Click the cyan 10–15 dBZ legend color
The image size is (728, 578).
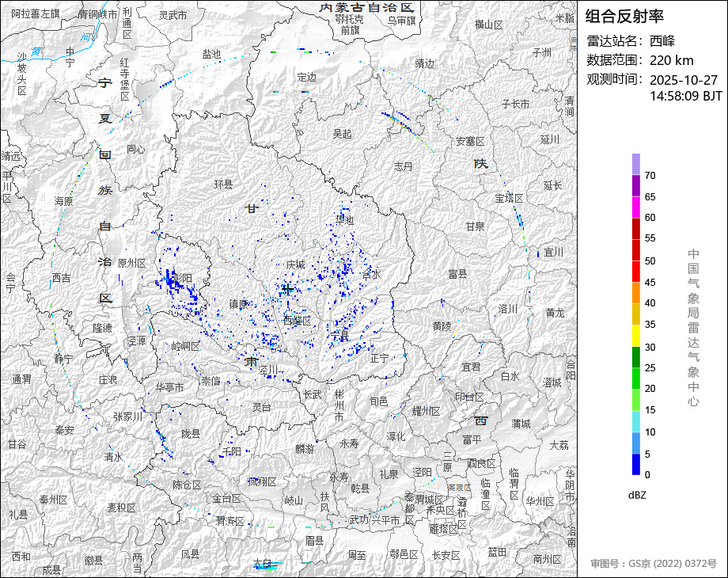click(x=635, y=421)
